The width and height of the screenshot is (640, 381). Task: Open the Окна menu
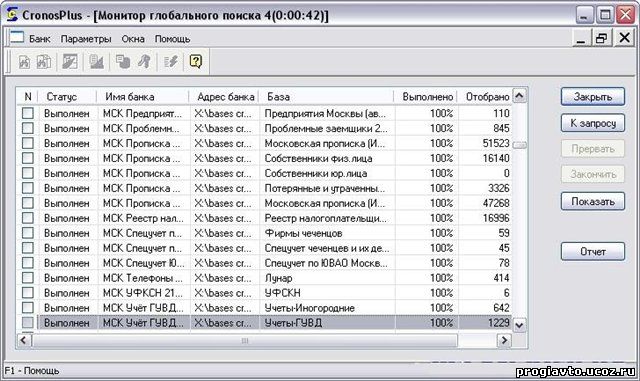coord(133,39)
